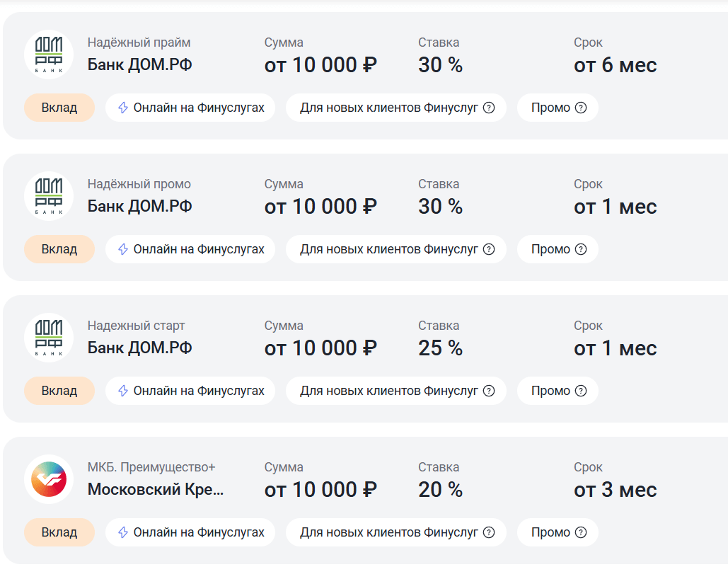Screen dimensions: 728x567
Task: Click the Сумма label on Надёжный прайм card
Action: tap(284, 42)
